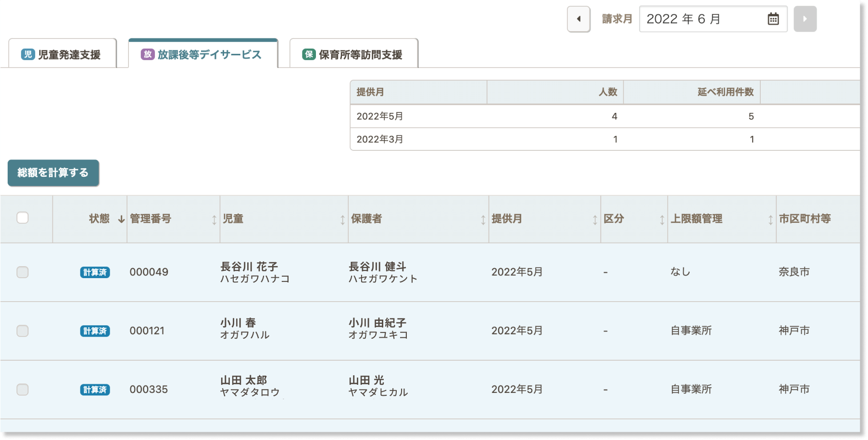Open the 保育所等訪問支援 tab
Image resolution: width=868 pixels, height=440 pixels.
point(353,55)
